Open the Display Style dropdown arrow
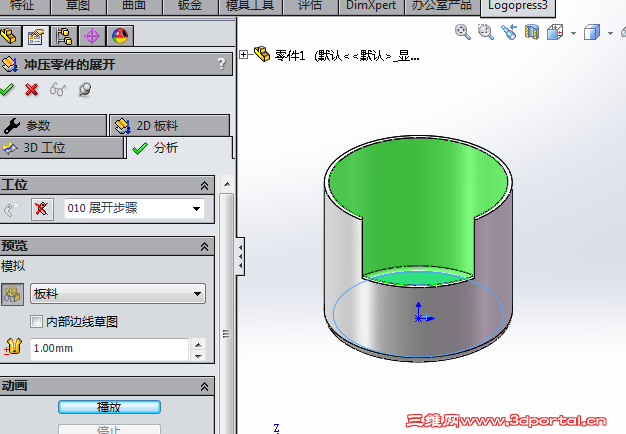626x434 pixels. (x=610, y=33)
